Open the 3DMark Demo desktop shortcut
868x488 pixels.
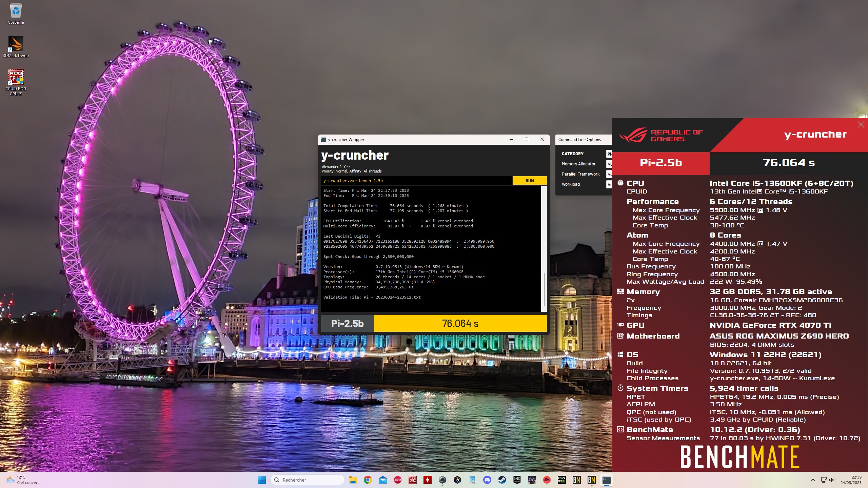16,47
